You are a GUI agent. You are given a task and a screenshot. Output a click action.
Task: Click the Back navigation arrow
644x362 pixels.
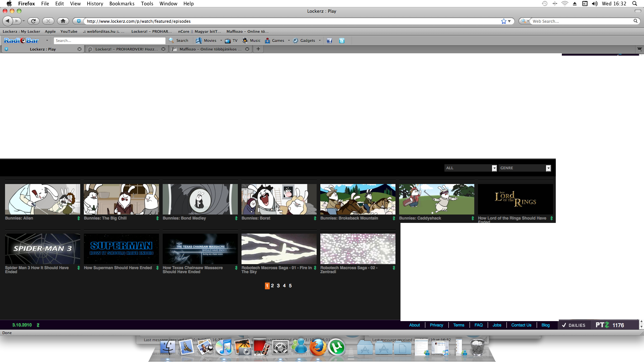coord(7,21)
